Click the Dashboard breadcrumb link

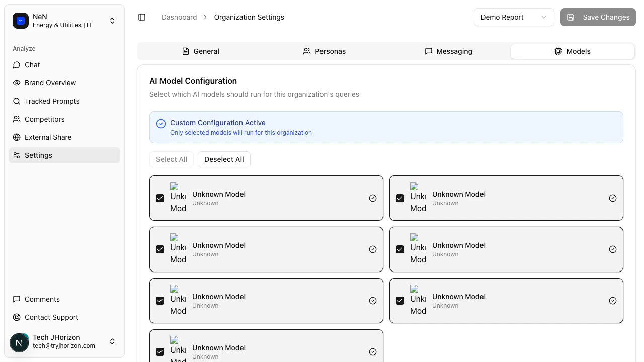tap(179, 17)
